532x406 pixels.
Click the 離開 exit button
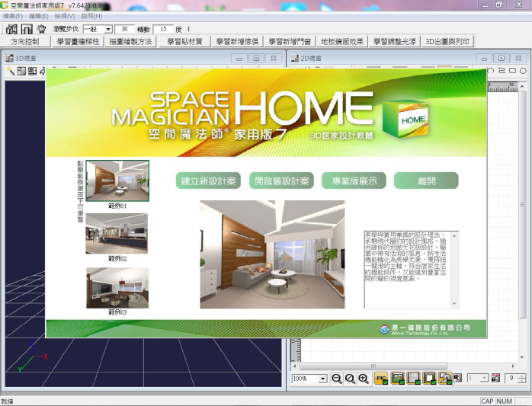click(426, 181)
